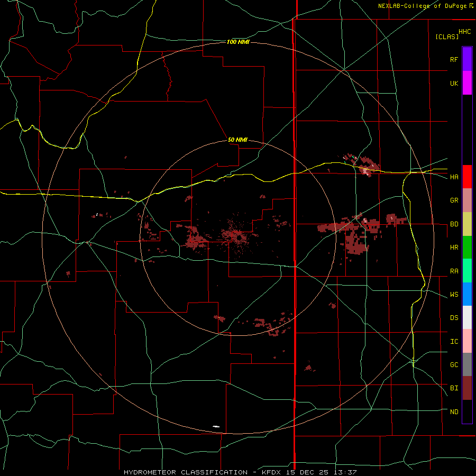Click the GR legend label
The width and height of the screenshot is (476, 476).
454,200
